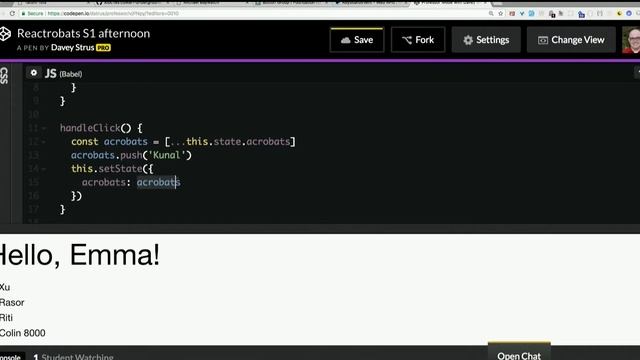Viewport: 640px width, 360px height.
Task: Open the pen Settings
Action: tap(486, 40)
